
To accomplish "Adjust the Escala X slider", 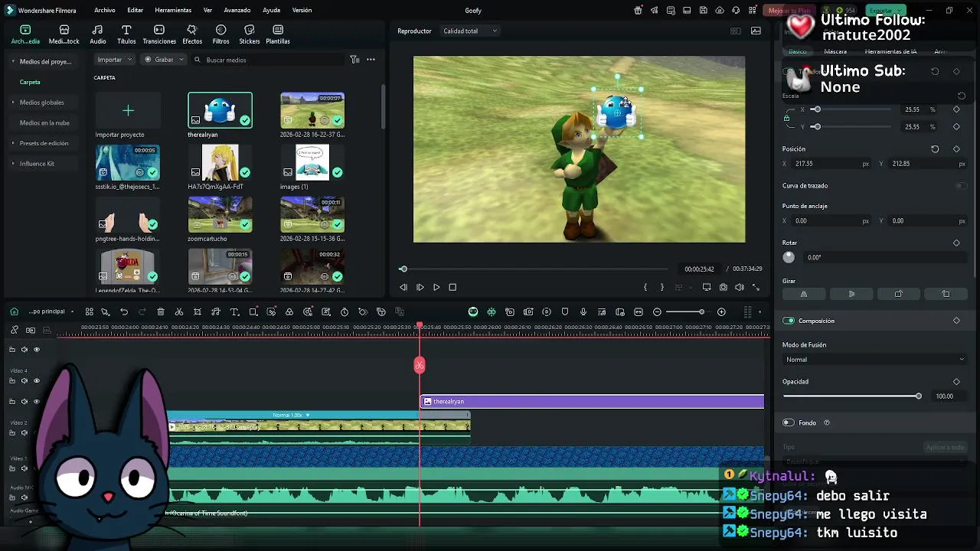I will click(850, 109).
